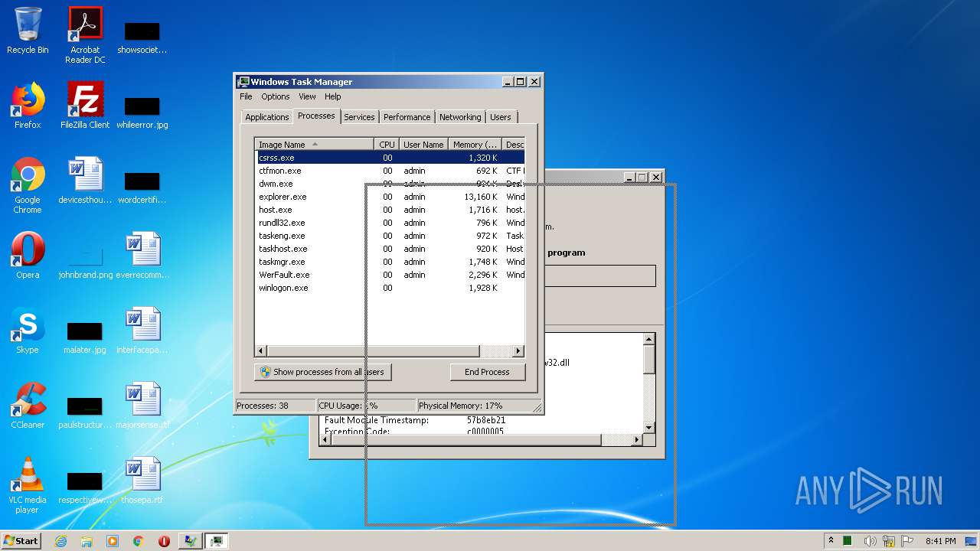Image resolution: width=980 pixels, height=551 pixels.
Task: Select taskmgr.exe process row
Action: coord(390,262)
